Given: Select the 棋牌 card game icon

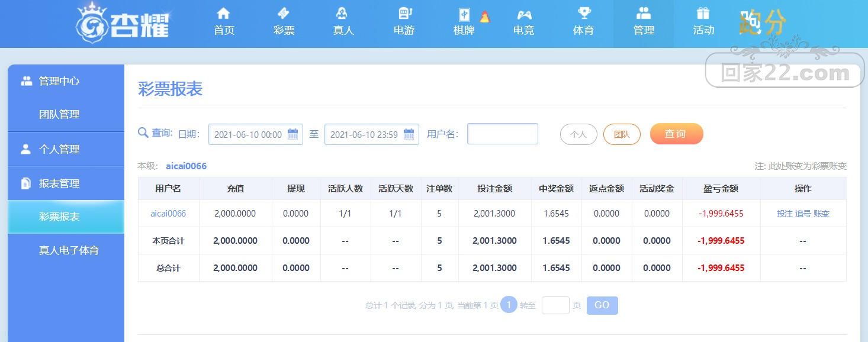Looking at the screenshot, I should [x=464, y=15].
